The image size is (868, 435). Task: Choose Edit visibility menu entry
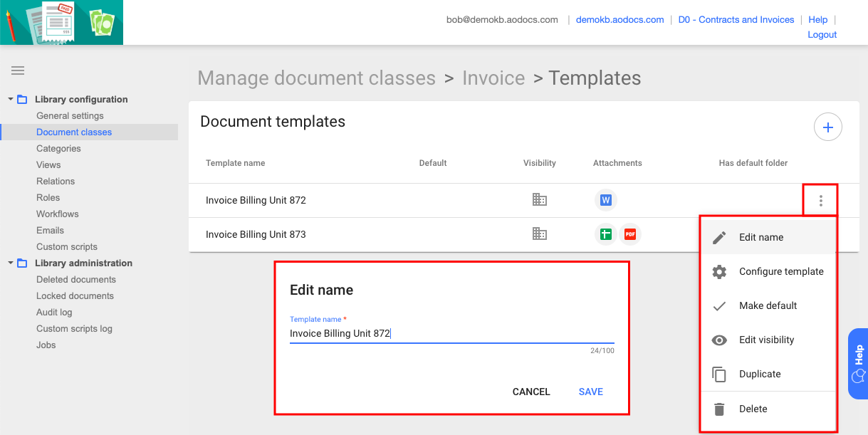768,340
